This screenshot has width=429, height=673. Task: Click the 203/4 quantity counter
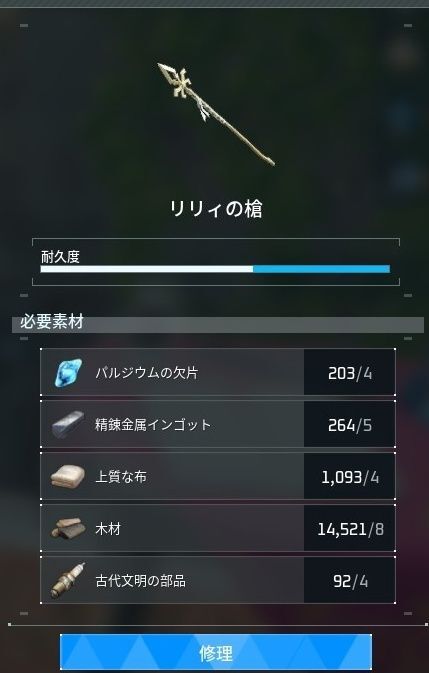(350, 373)
